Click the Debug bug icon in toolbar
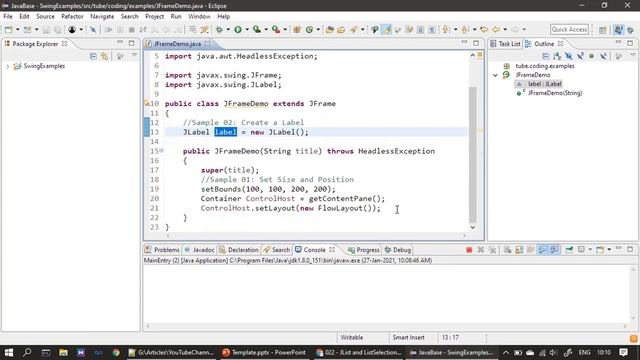 [219, 29]
